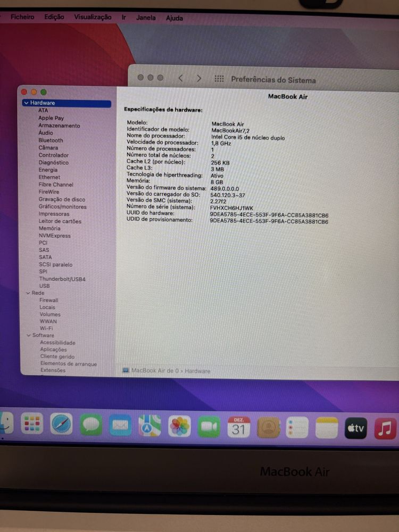Screen dimensions: 399x532
Task: Select Câmara in the sidebar
Action: coord(48,147)
